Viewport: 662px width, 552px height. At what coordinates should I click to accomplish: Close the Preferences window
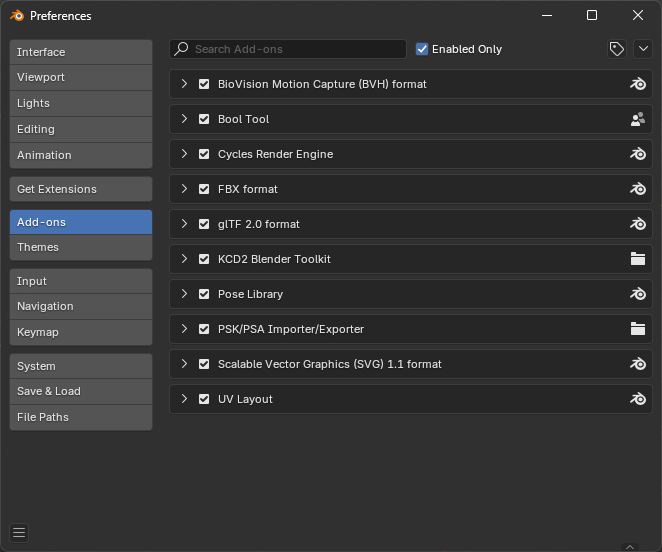coord(638,16)
